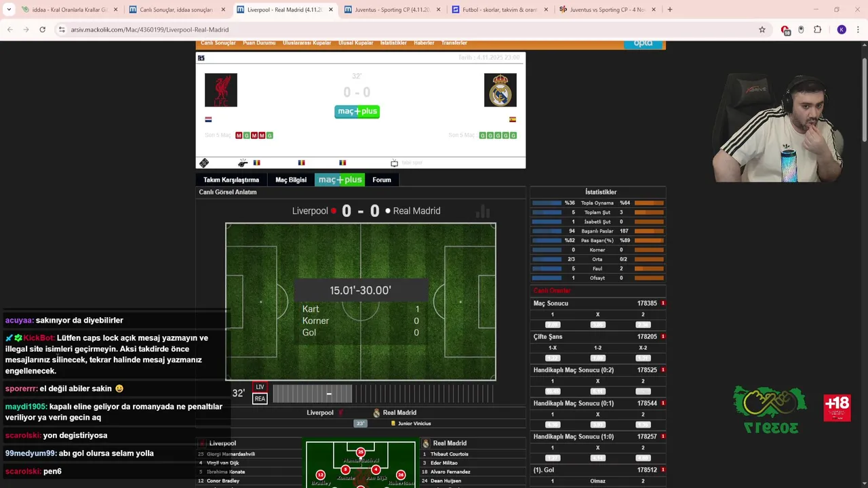The width and height of the screenshot is (868, 488).
Task: Click the stadium icon below Son 5 Maç
Action: pos(204,163)
